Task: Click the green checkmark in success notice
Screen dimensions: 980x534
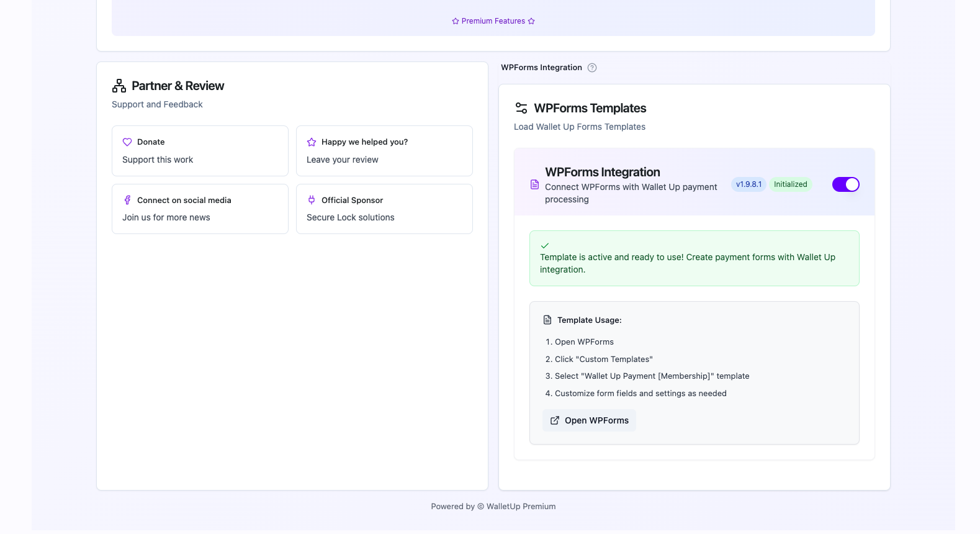Action: coord(545,246)
